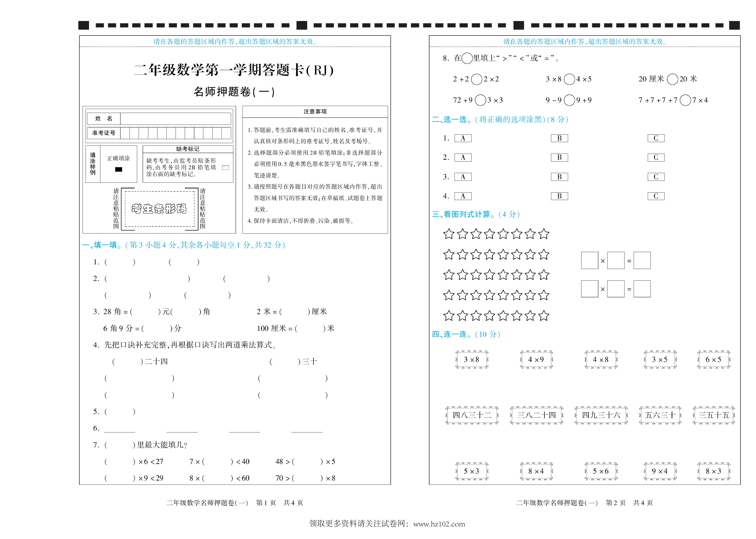This screenshot has width=756, height=539.
Task: Click the 注意事项 heading
Action: click(x=315, y=112)
